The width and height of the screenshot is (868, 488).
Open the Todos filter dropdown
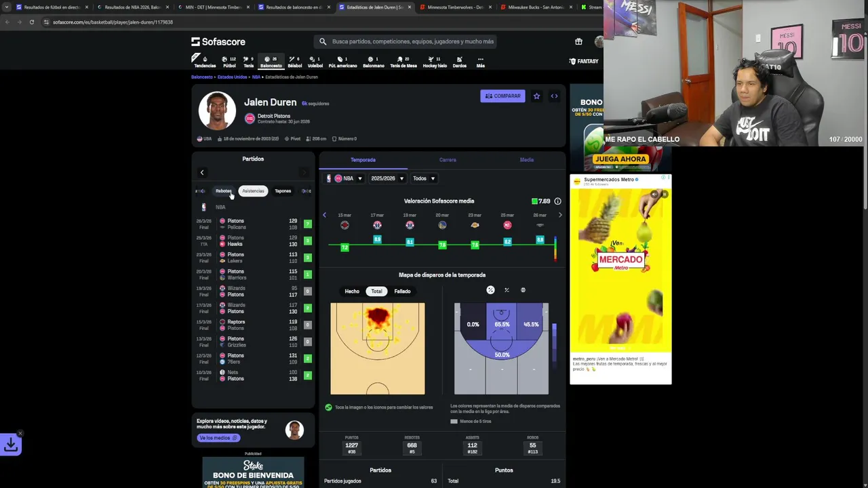point(424,178)
